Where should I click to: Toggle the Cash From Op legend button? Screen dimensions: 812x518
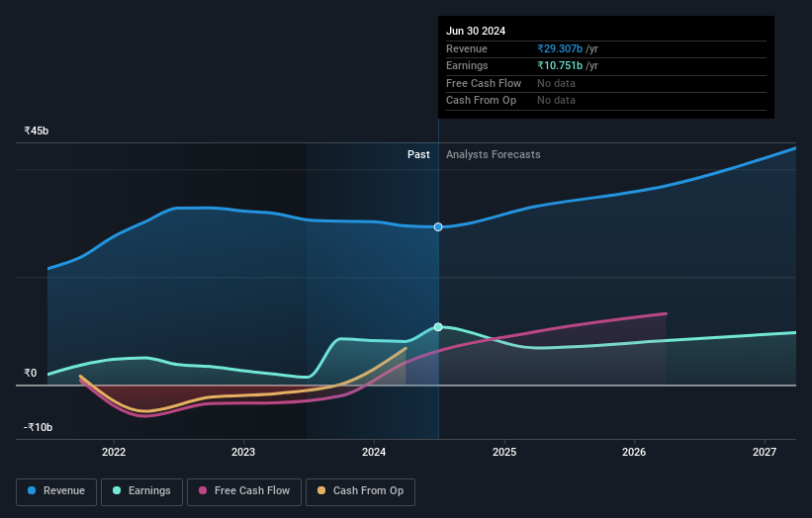click(x=360, y=491)
